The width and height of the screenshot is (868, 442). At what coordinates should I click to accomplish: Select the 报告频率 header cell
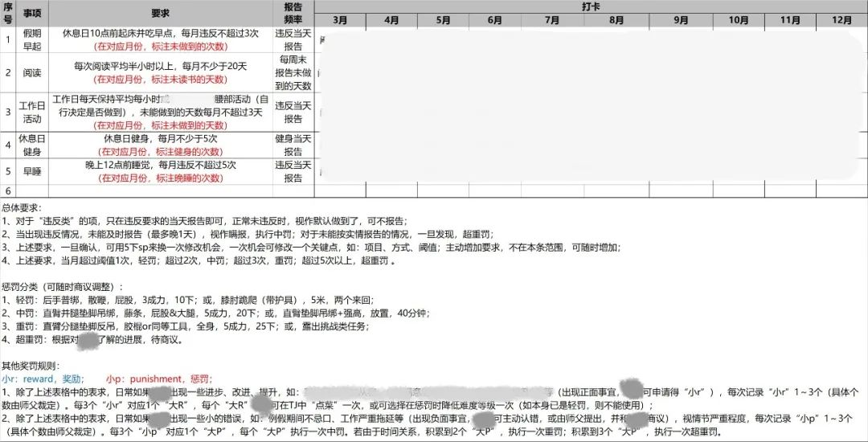293,14
